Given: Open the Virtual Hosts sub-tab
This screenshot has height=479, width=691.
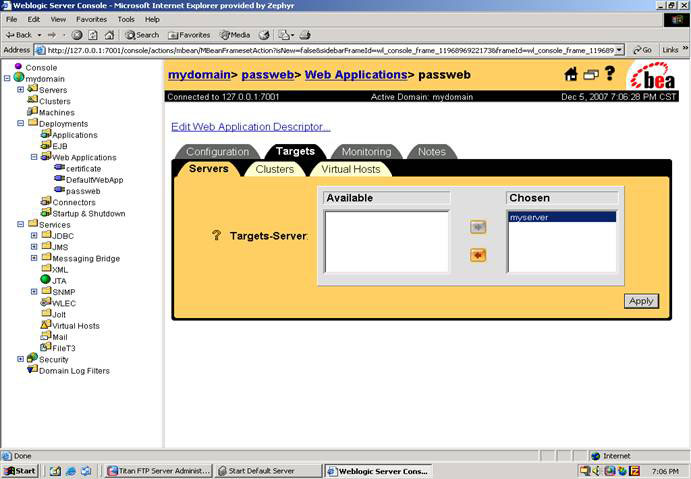Looking at the screenshot, I should click(351, 169).
